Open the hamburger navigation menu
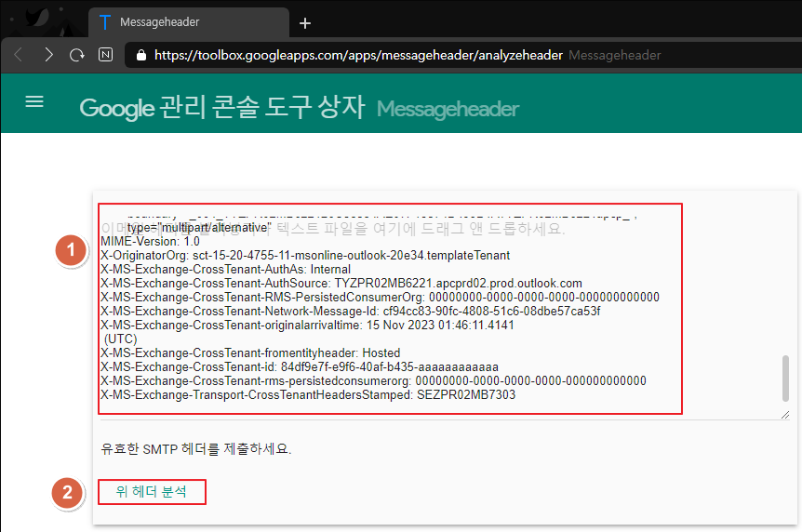This screenshot has height=532, width=802. [x=34, y=101]
